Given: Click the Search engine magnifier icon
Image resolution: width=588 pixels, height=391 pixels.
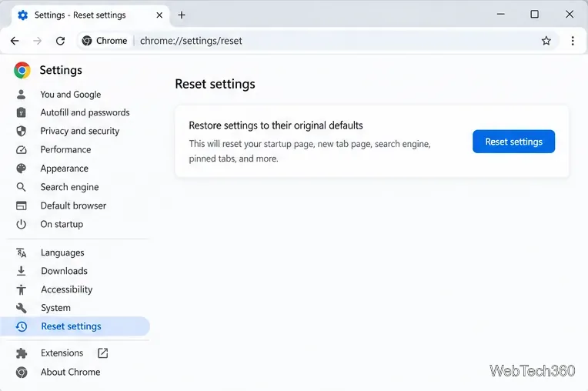Looking at the screenshot, I should (21, 187).
